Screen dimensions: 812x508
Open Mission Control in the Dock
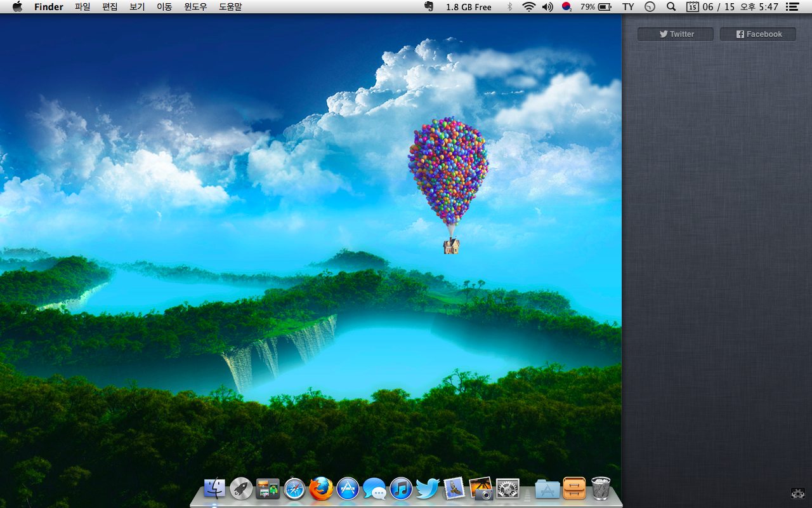[x=268, y=488]
